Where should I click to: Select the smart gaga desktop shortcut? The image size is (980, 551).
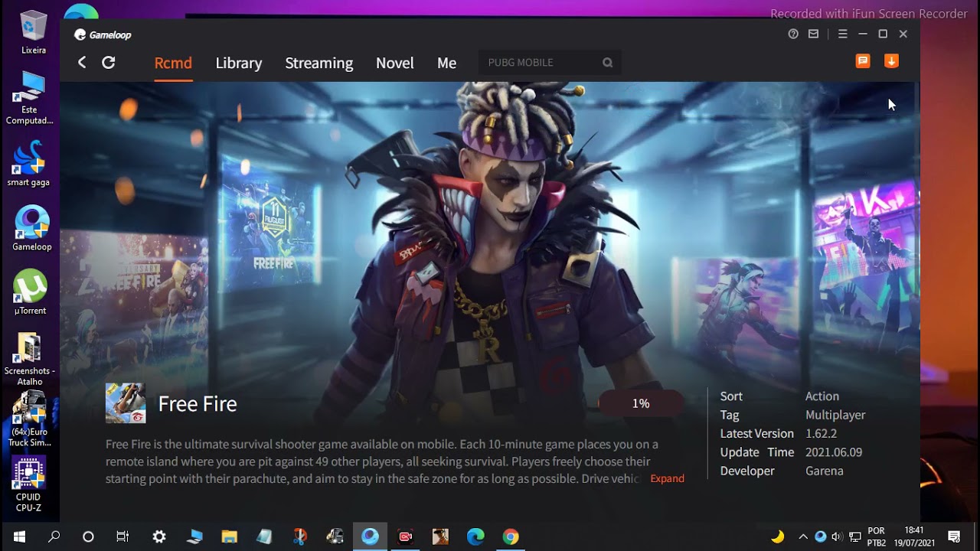point(29,164)
